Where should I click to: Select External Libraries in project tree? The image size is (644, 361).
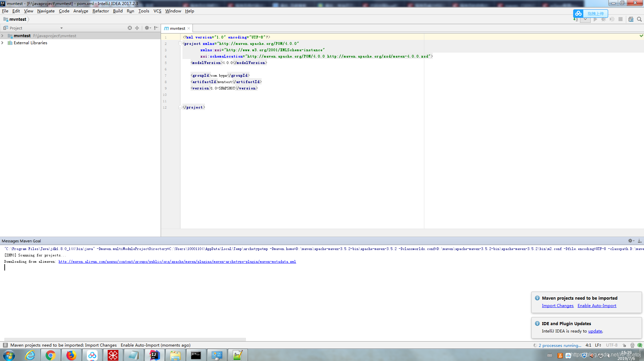point(31,43)
